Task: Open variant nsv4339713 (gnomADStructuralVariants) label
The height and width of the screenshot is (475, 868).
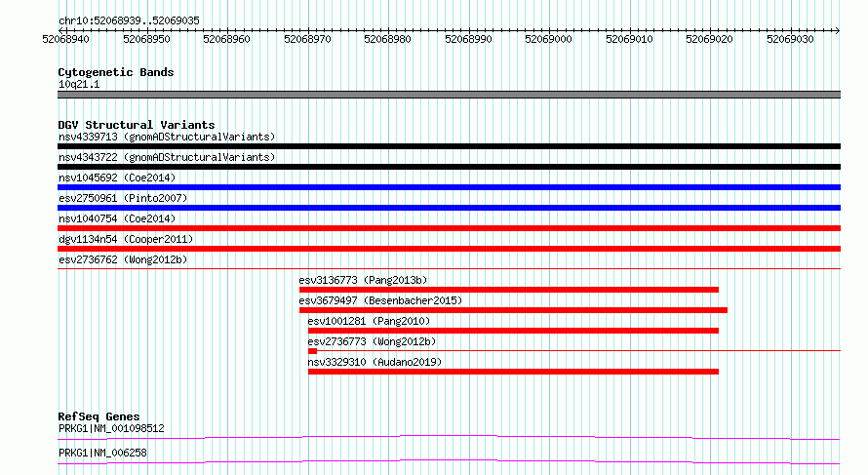Action: (167, 137)
